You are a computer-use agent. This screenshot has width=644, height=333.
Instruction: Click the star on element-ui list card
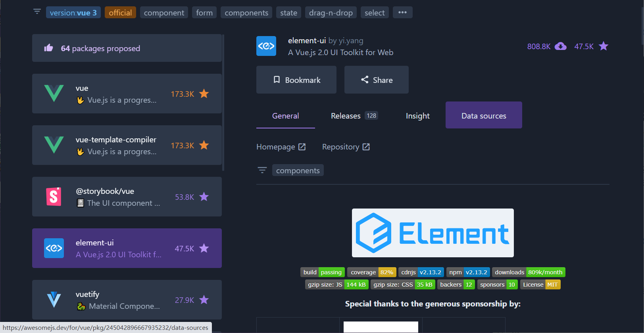click(x=204, y=248)
